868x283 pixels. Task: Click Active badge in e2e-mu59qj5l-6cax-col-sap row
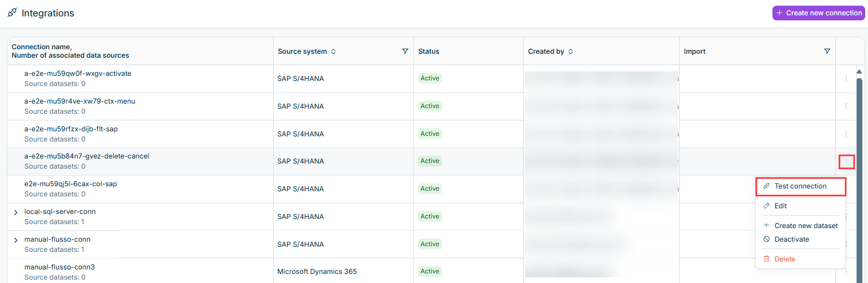430,188
